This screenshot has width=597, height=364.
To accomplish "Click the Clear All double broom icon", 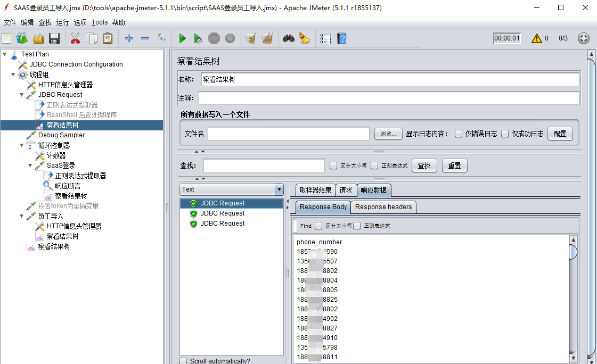I will click(x=267, y=38).
